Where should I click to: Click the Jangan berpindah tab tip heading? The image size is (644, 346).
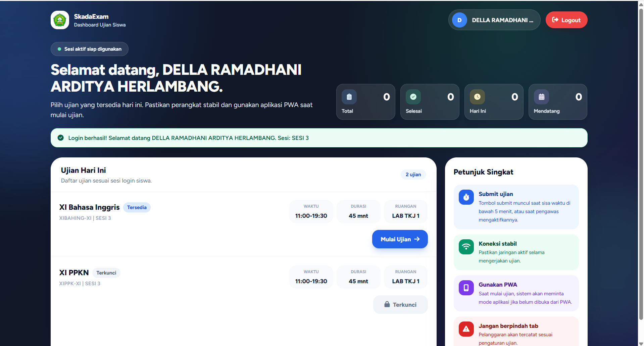pos(508,326)
